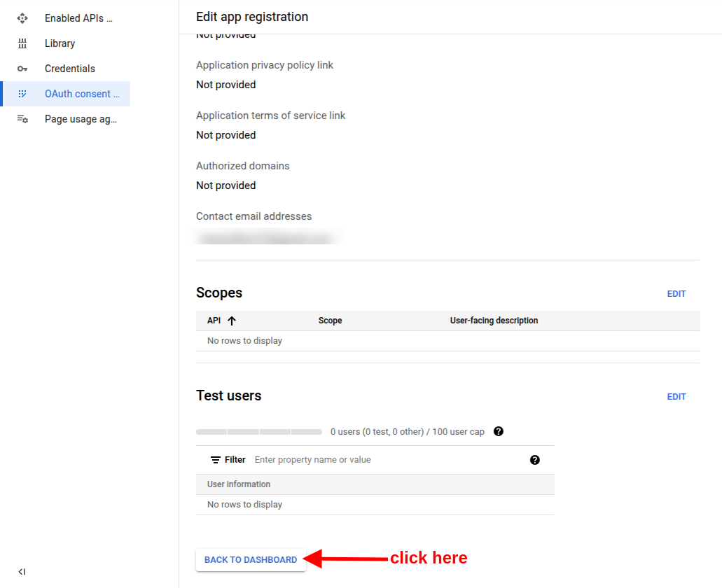Click the user cap progress bar
Viewport: 722px width, 588px height.
(259, 432)
